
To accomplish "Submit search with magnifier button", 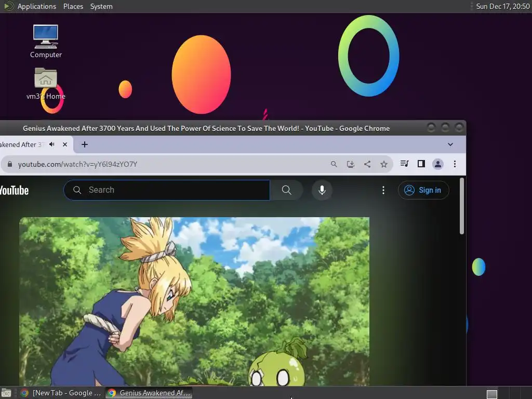I will [x=287, y=190].
